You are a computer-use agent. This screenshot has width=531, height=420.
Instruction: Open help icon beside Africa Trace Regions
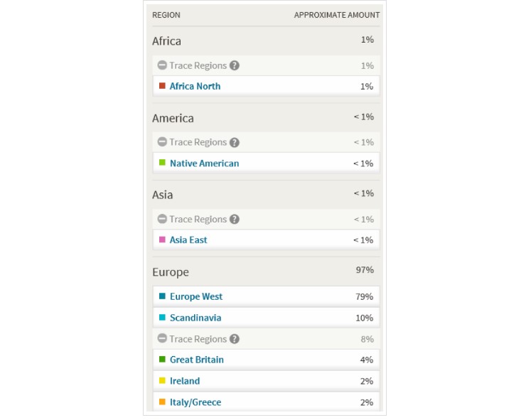[x=235, y=65]
